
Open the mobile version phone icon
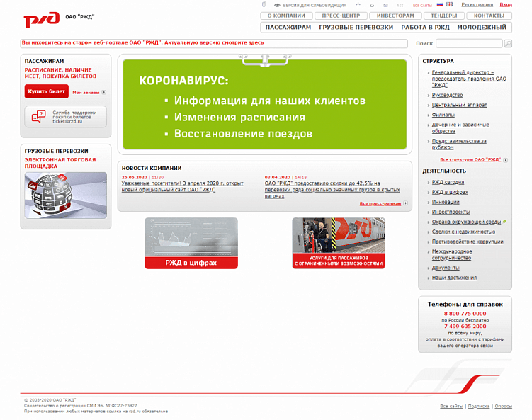pyautogui.click(x=264, y=5)
